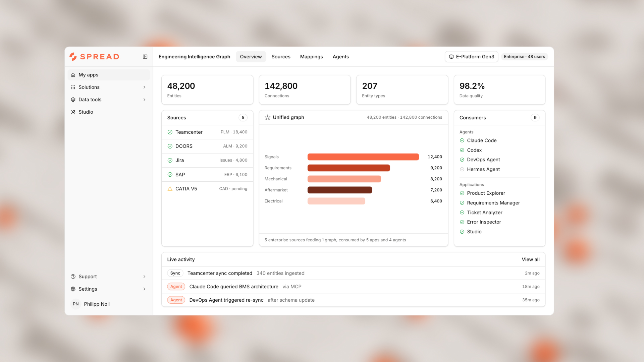Click the Studio sidebar icon

[x=73, y=112]
